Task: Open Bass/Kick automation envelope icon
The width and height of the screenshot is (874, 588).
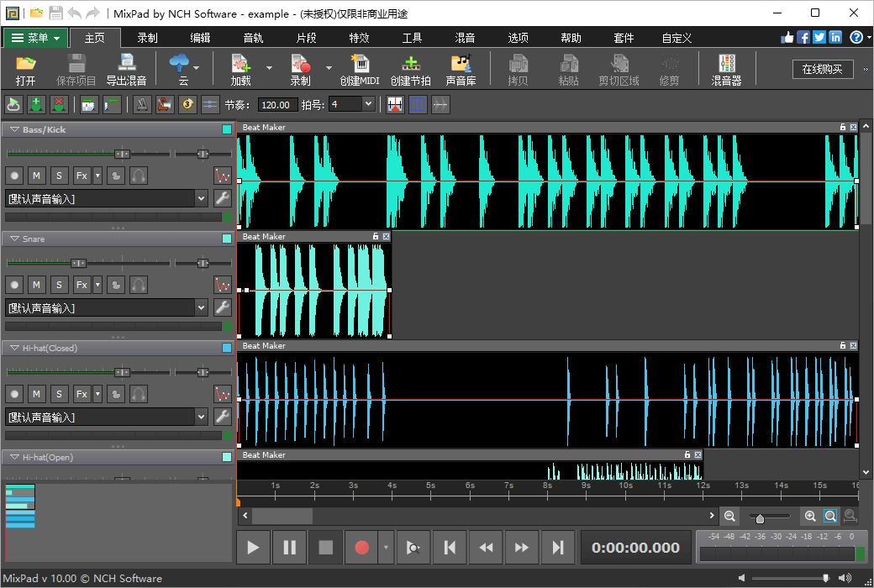Action: pos(223,176)
